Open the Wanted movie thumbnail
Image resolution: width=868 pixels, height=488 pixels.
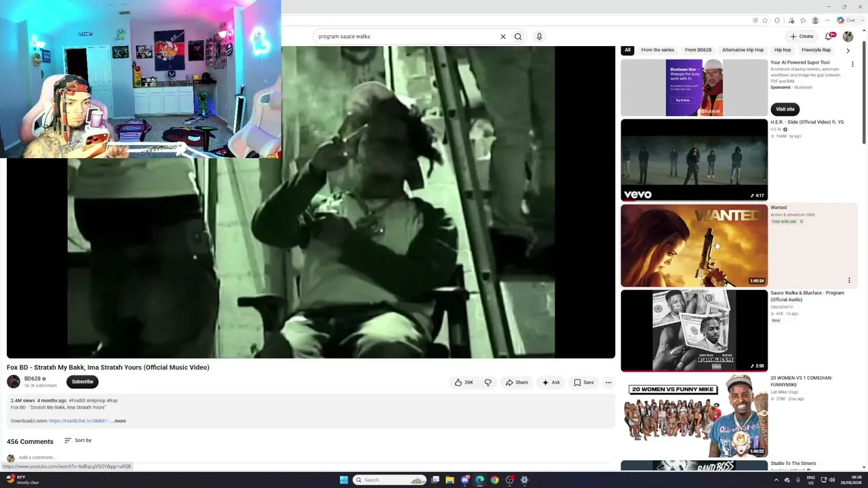click(694, 245)
